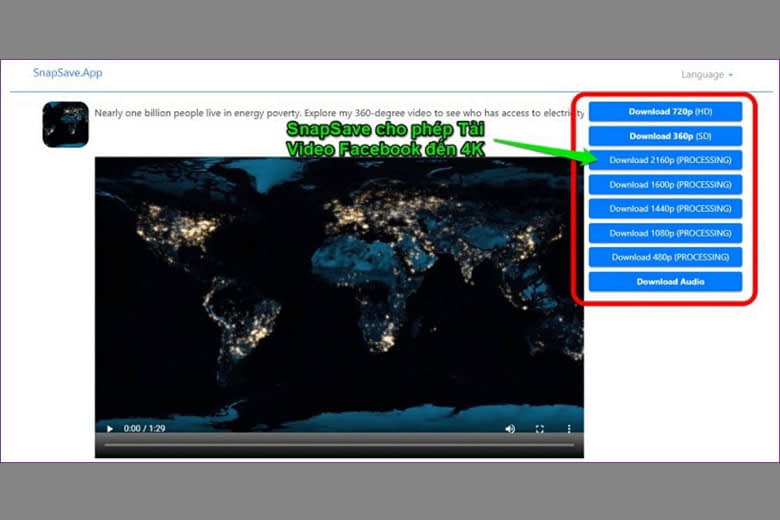The image size is (780, 520).
Task: Enter fullscreen with the fullscreen icon
Action: (x=539, y=428)
